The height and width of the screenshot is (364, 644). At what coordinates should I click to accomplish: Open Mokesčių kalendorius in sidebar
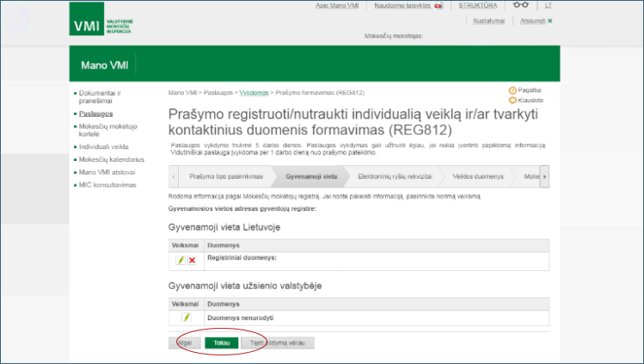tap(111, 159)
